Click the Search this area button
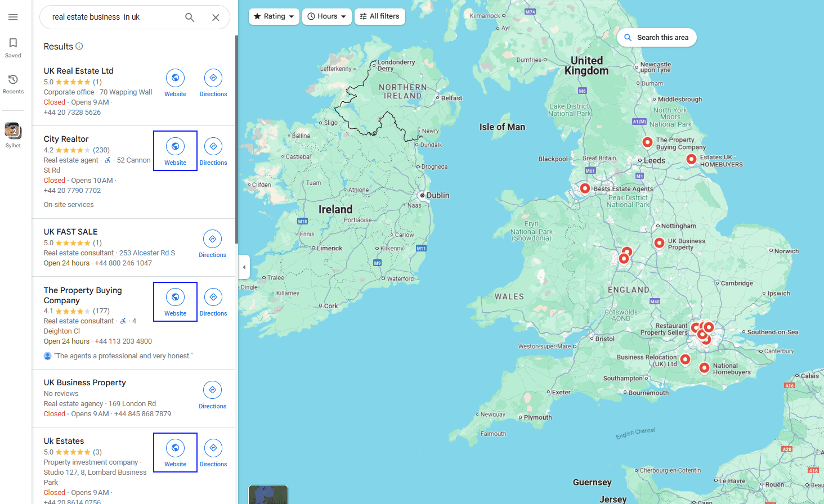The width and height of the screenshot is (824, 504). 656,38
